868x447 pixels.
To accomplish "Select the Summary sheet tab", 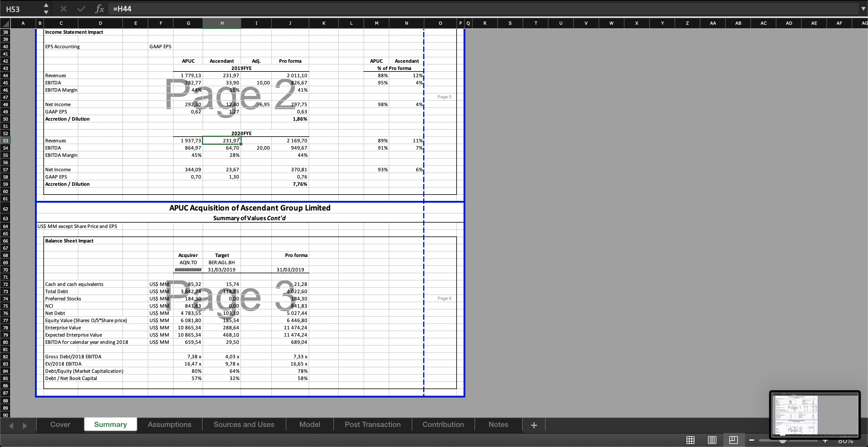I will pos(111,424).
